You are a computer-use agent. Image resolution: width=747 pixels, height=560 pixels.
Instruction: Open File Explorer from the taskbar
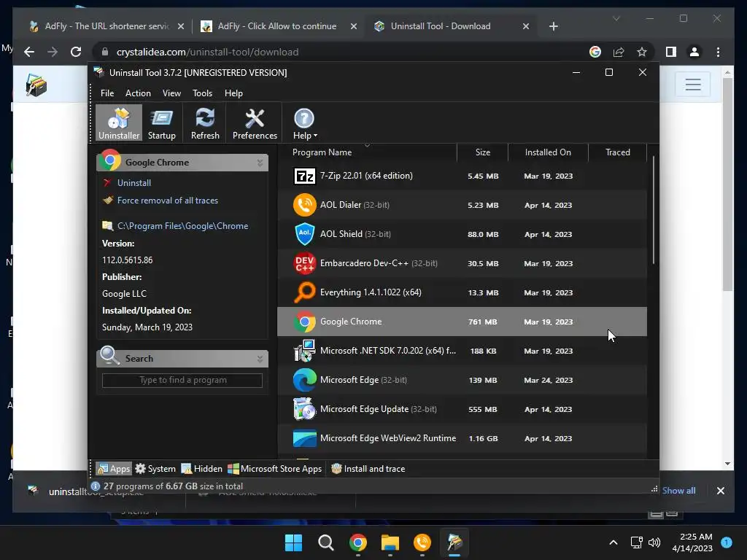click(390, 542)
